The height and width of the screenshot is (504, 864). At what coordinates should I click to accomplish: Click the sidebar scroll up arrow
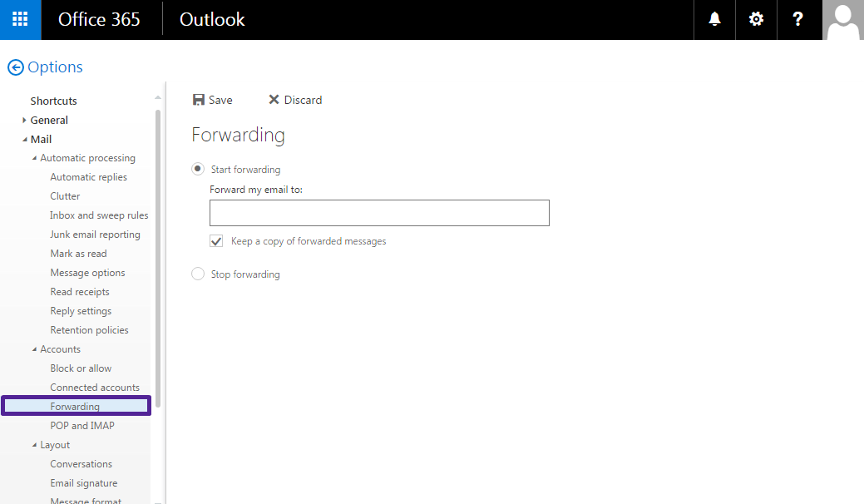[158, 97]
